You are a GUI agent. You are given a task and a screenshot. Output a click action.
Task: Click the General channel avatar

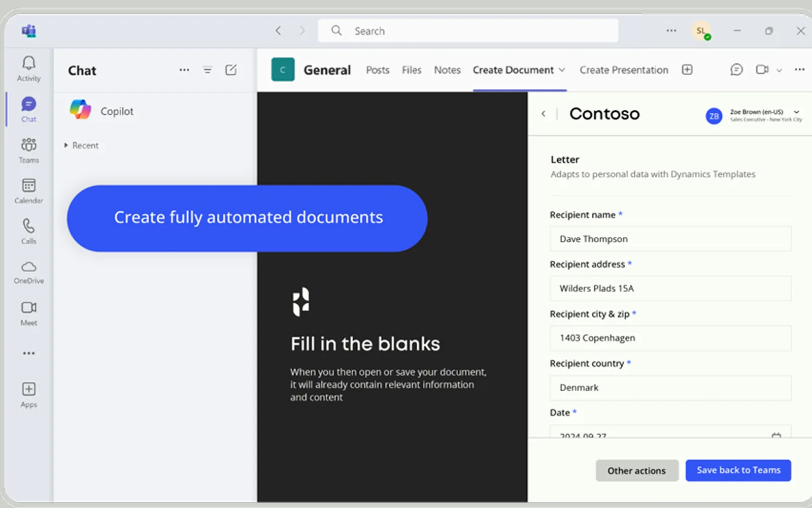(283, 70)
